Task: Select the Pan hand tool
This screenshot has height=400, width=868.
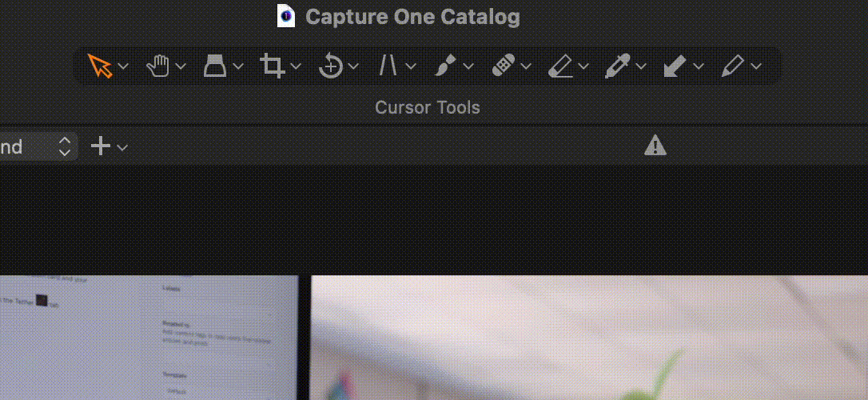Action: [x=157, y=66]
